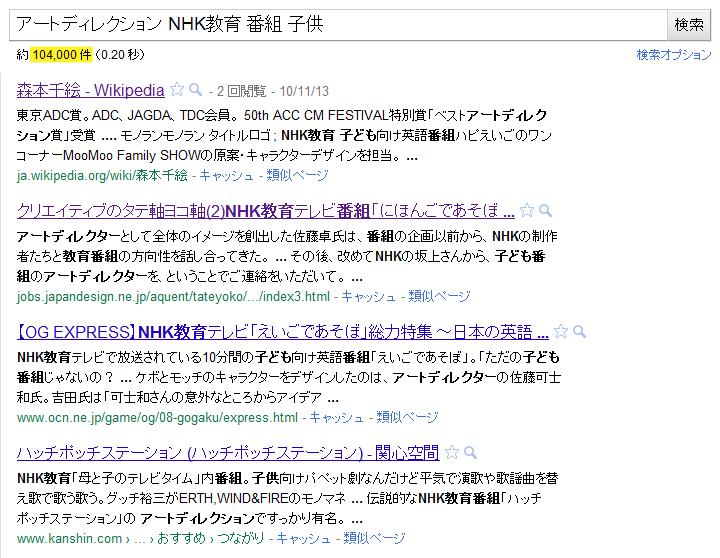
Task: Click the highlighted 104,000 件 result count
Action: point(62,55)
